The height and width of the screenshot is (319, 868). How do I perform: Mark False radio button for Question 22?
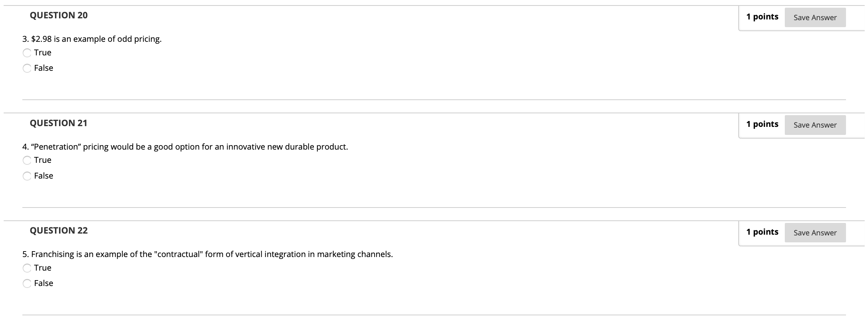(x=27, y=283)
